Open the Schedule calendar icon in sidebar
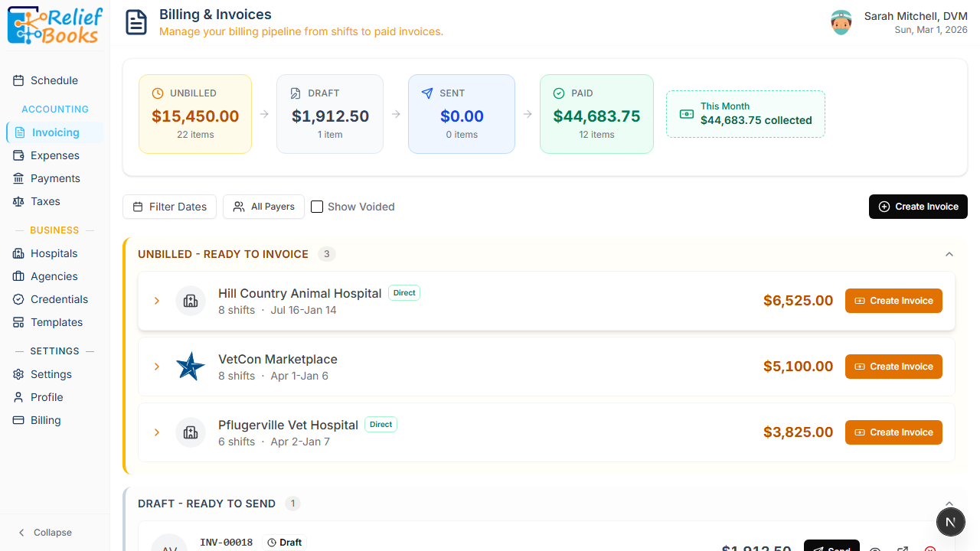This screenshot has height=551, width=980. [18, 80]
